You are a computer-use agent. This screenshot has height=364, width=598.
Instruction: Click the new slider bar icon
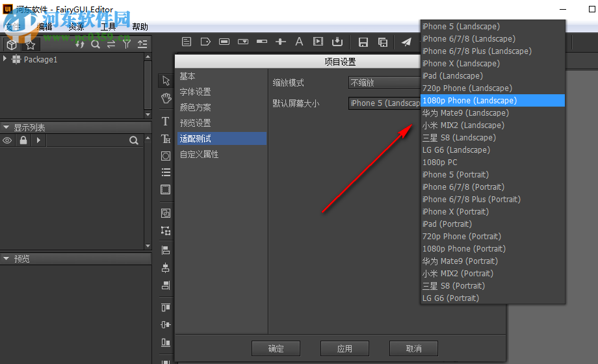[262, 42]
